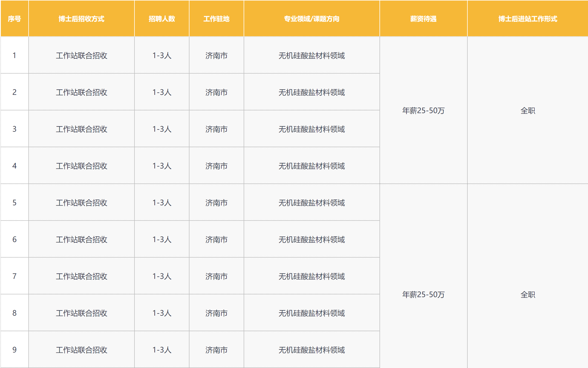Select 工作站联合招收 in row 7
The image size is (588, 368).
[81, 276]
